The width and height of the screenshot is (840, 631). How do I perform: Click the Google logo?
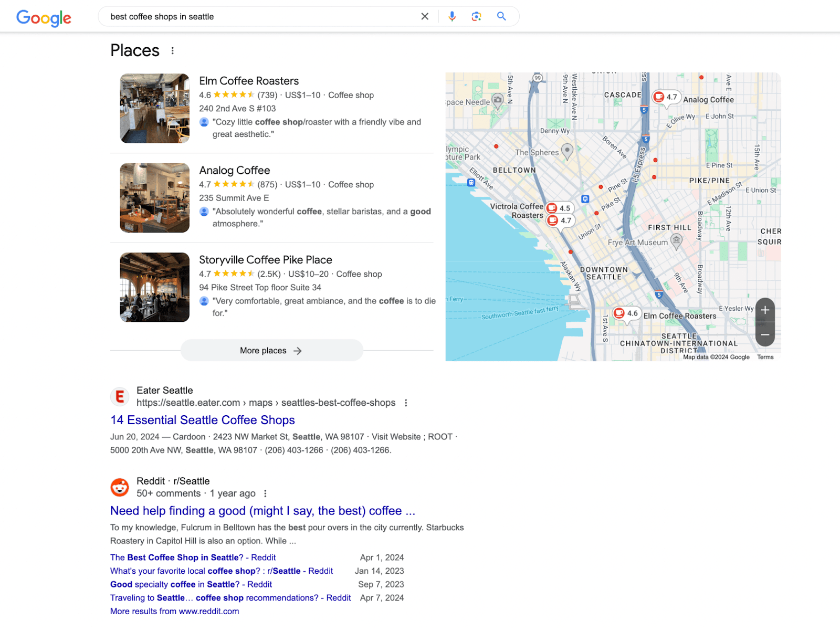[44, 18]
